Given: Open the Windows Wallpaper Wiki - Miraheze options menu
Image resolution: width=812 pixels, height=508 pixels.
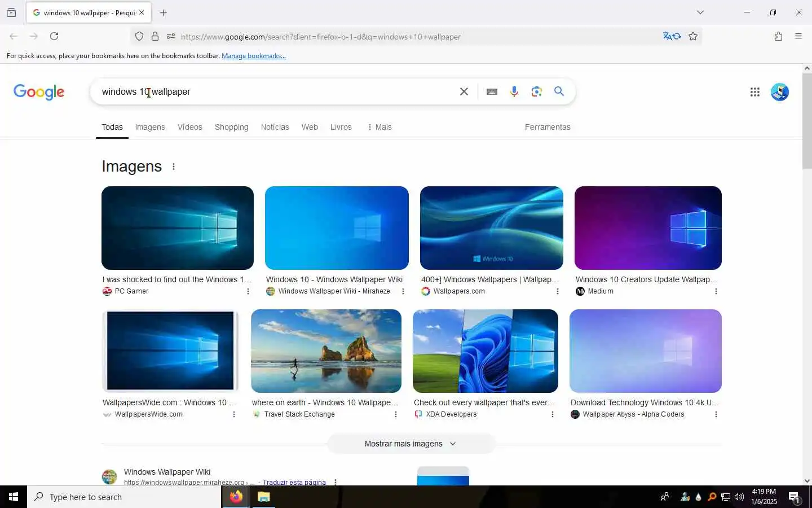Looking at the screenshot, I should [403, 291].
